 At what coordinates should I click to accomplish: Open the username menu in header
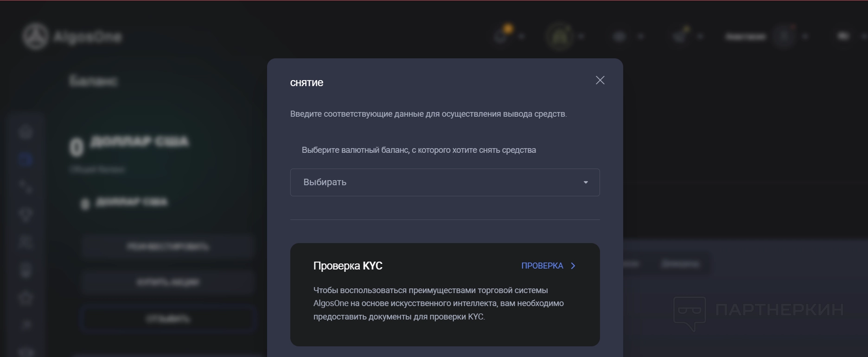tap(745, 36)
